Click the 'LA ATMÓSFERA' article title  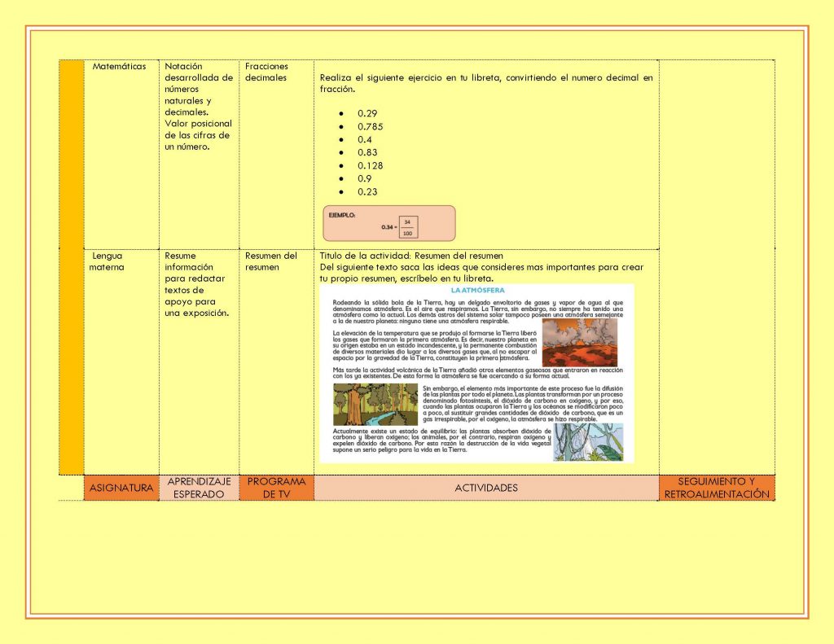[477, 291]
